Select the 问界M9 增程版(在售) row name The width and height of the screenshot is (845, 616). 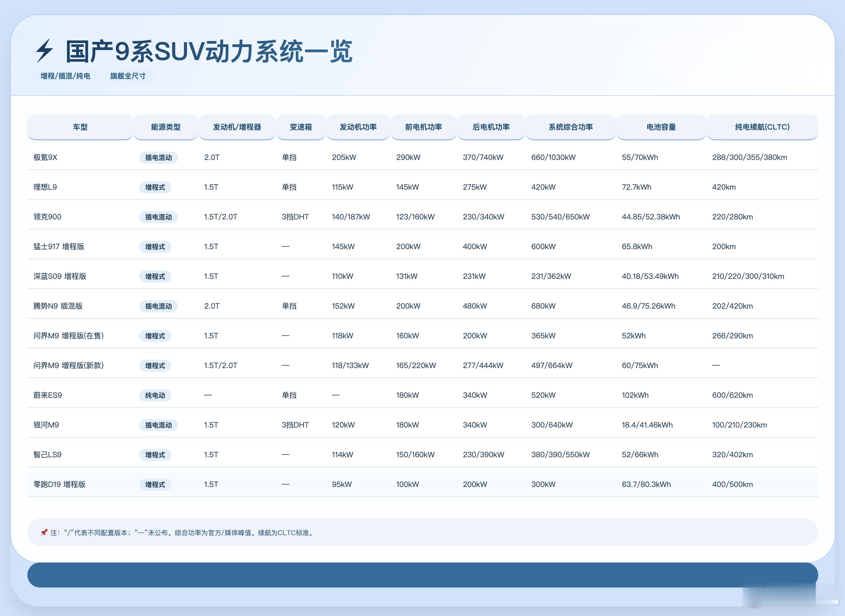[68, 336]
